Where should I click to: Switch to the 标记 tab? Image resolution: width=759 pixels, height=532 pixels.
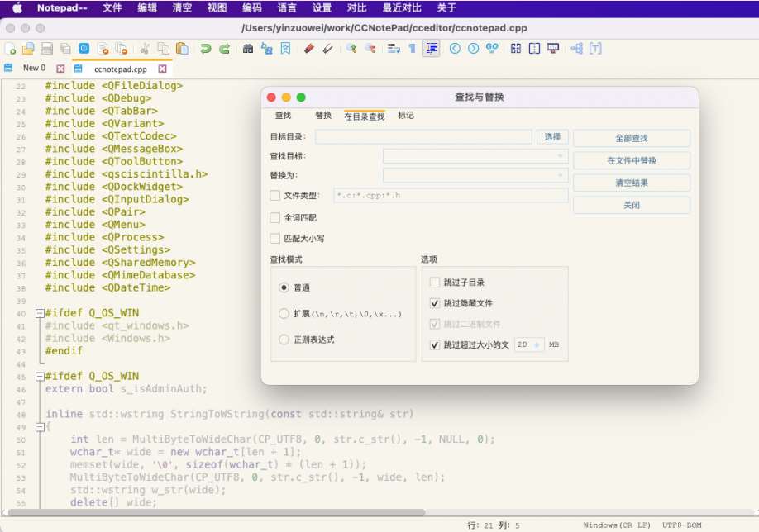(406, 115)
